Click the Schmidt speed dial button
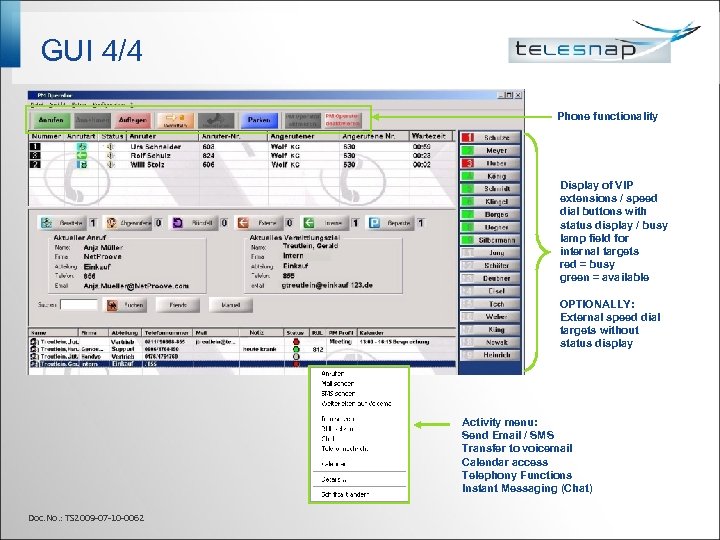 [x=490, y=189]
